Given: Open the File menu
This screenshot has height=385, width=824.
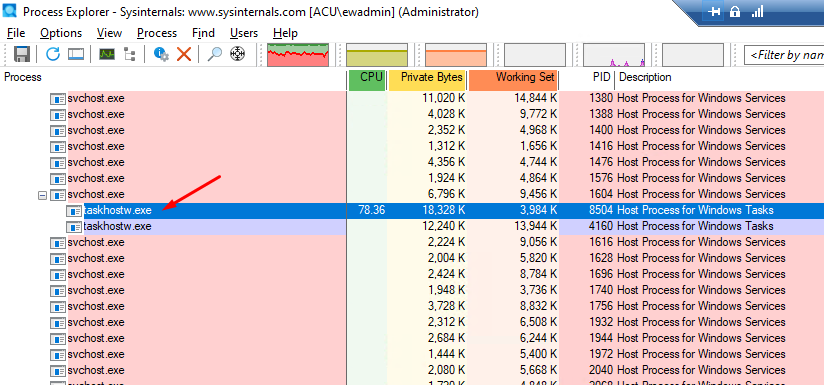Looking at the screenshot, I should tap(16, 33).
